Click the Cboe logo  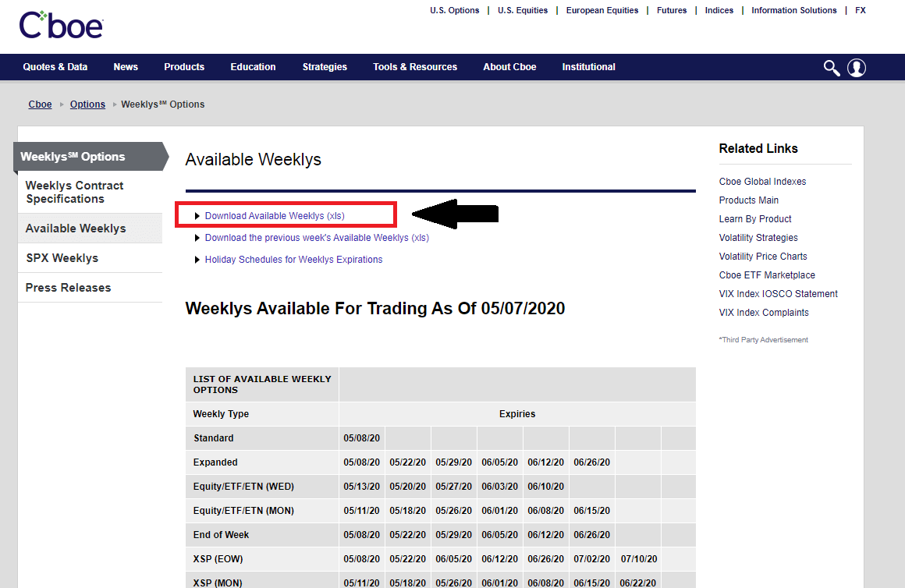pyautogui.click(x=61, y=25)
